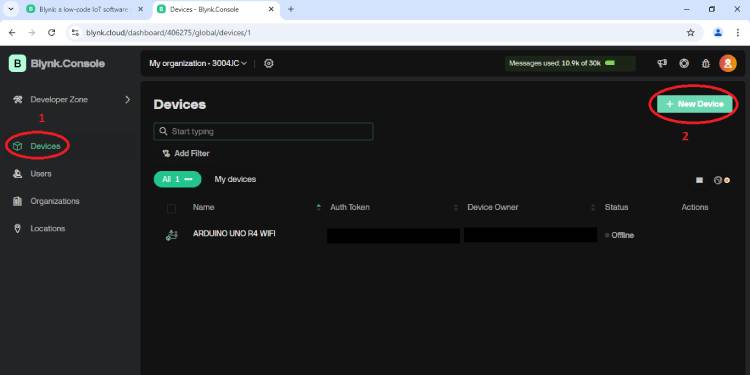Select the All devices tab

(x=177, y=179)
